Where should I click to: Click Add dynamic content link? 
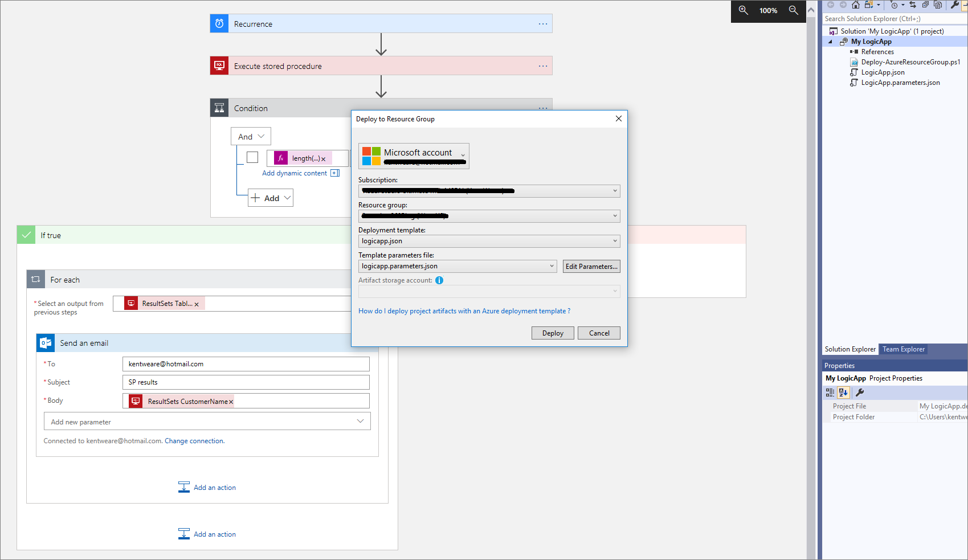click(295, 173)
